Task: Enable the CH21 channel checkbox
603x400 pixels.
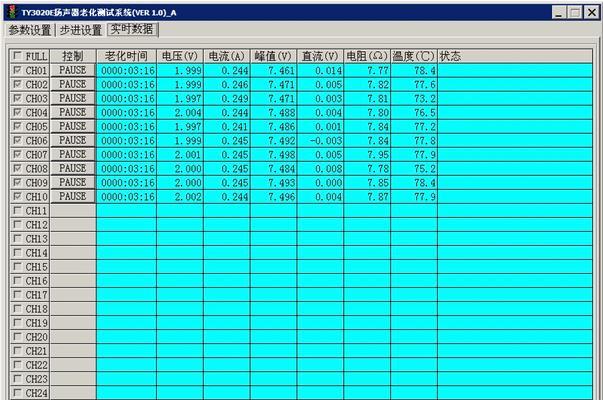Action: pyautogui.click(x=17, y=351)
